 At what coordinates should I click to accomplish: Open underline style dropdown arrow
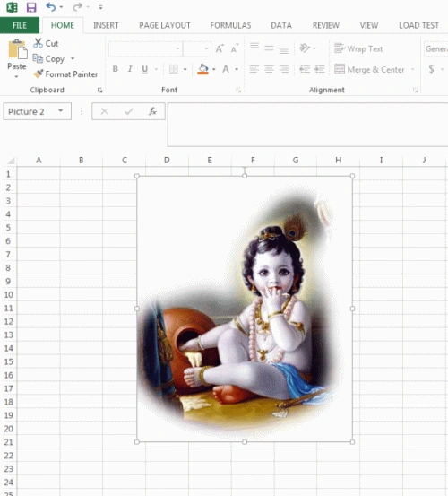pyautogui.click(x=156, y=69)
